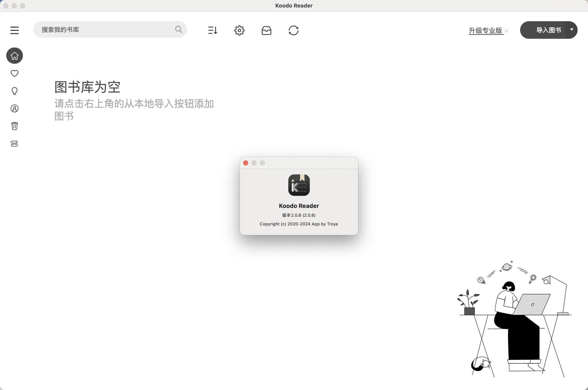
Task: Open the sort order options
Action: pyautogui.click(x=213, y=30)
